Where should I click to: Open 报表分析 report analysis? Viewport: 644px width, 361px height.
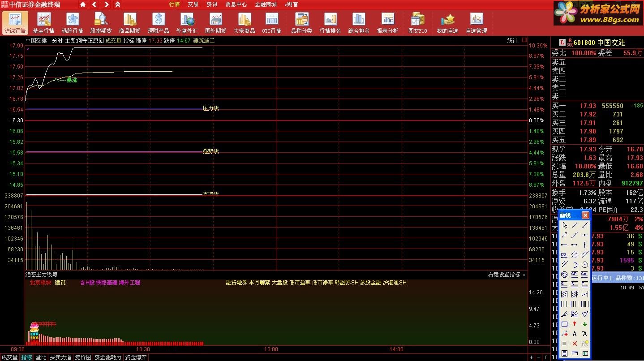(x=387, y=22)
